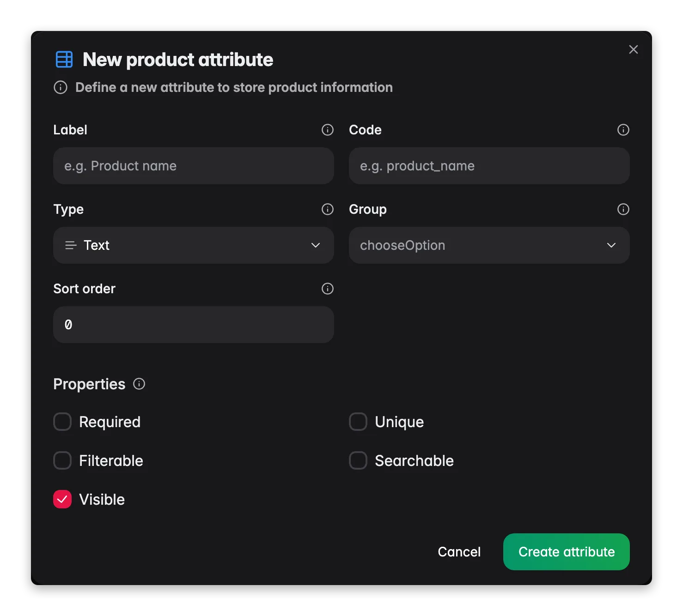Cancel the new attribute dialog
This screenshot has height=616, width=683.
click(459, 552)
